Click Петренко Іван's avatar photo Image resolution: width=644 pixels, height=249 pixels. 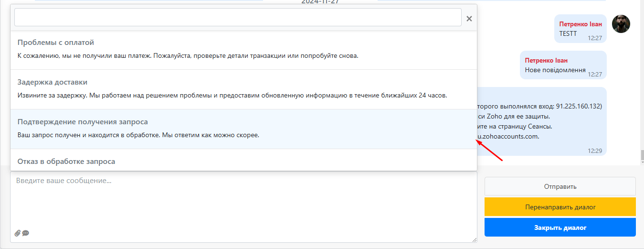point(621,24)
